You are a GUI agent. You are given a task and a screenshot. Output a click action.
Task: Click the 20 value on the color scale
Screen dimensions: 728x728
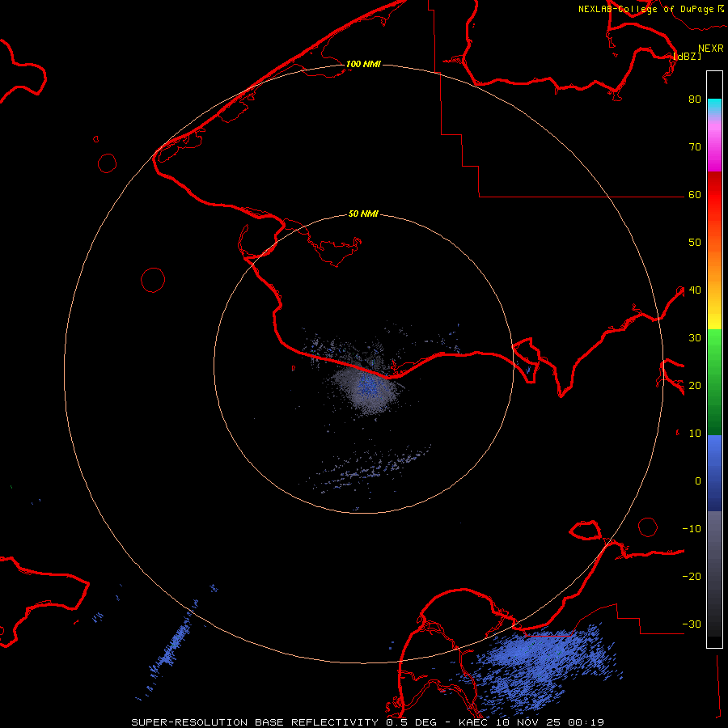695,386
